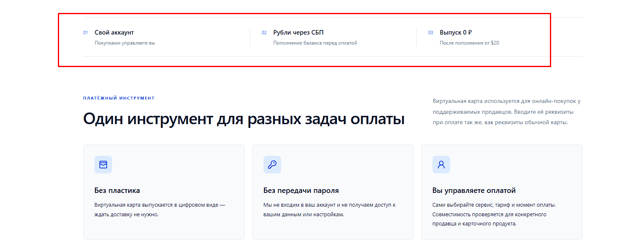Click the text Пополнение баланса перед оплатой
Viewport: 644px width, 250px height.
[315, 43]
